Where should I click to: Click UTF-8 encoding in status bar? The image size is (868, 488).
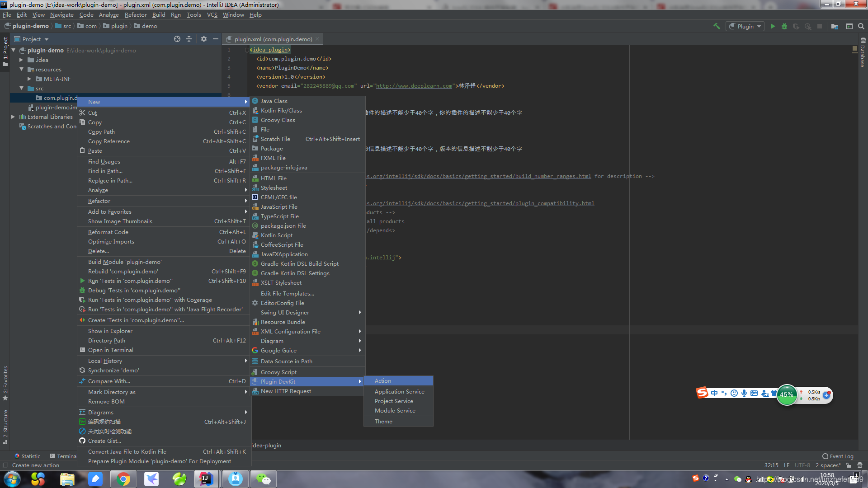point(802,465)
